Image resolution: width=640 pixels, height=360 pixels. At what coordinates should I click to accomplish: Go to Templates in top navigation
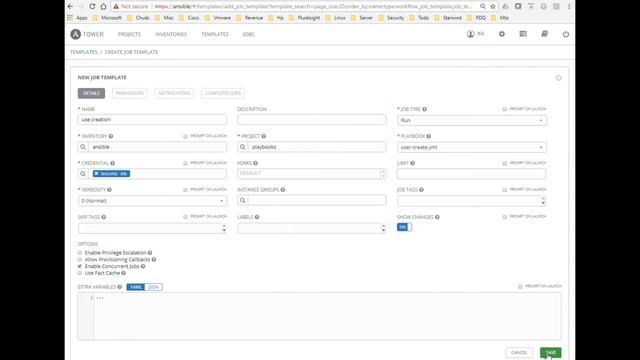tap(215, 34)
